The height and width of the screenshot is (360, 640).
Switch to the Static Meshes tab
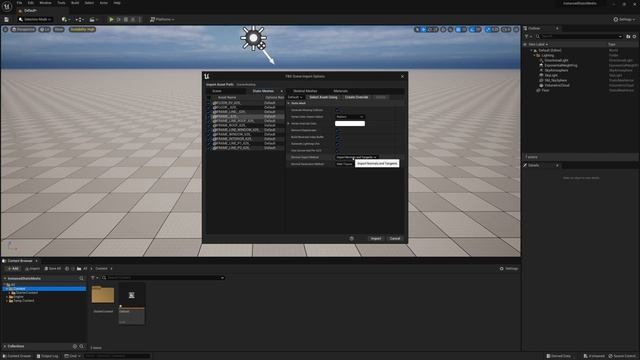[263, 91]
